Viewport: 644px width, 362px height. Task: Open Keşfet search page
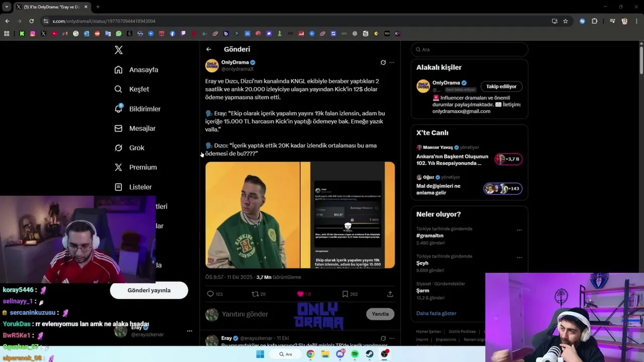pyautogui.click(x=132, y=89)
